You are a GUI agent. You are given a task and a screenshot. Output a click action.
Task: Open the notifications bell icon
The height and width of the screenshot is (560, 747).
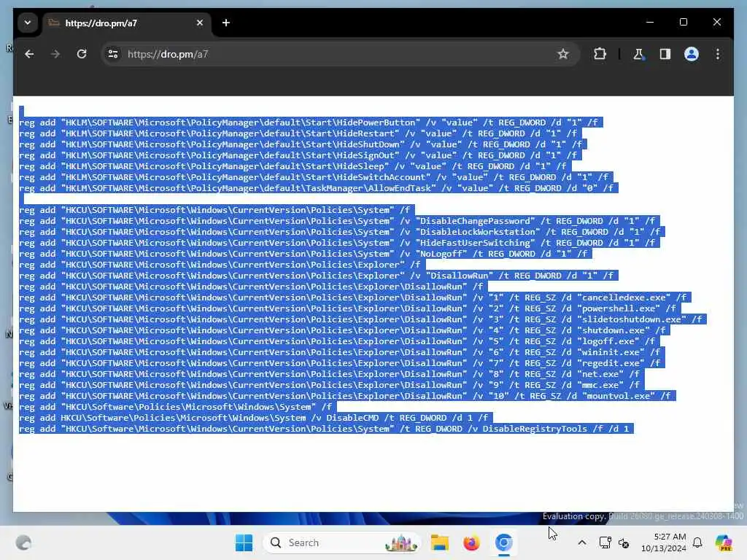pos(697,542)
